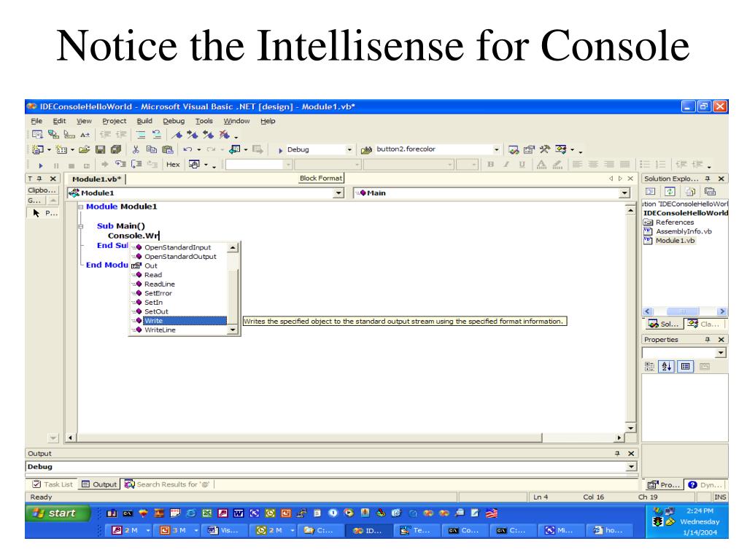Click the Breakpoints window icon
Screen dimensions: 747x560
[194, 165]
